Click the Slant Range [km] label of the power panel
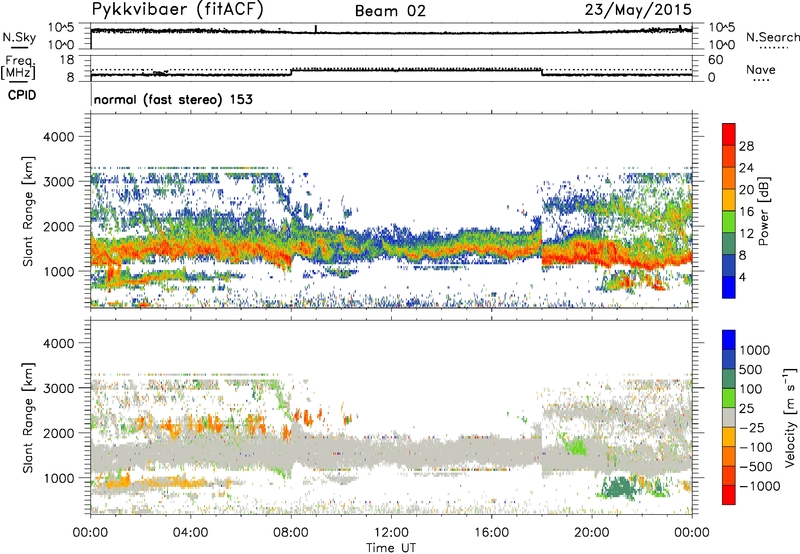 28,211
